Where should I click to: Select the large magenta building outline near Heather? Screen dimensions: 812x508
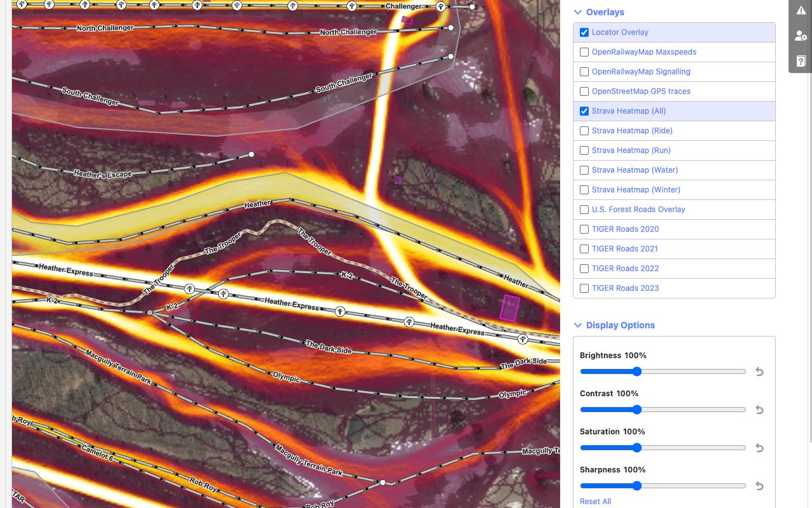point(509,307)
